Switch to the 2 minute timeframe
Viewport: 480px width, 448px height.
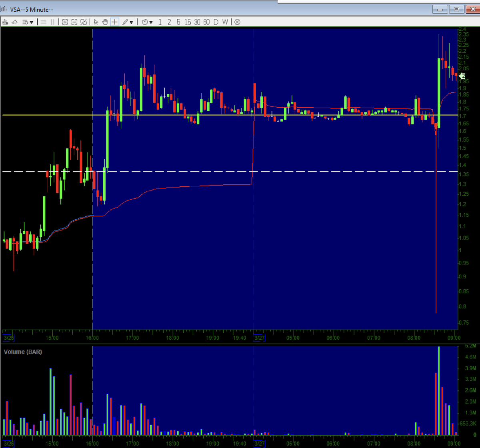coord(169,22)
